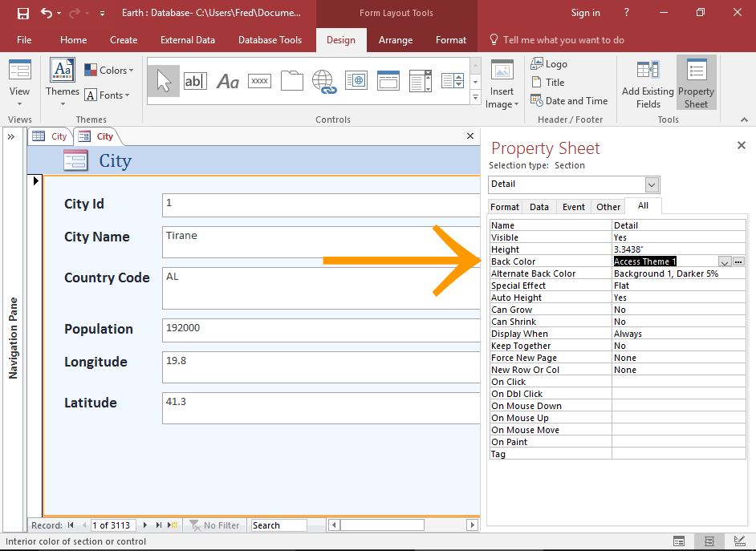The width and height of the screenshot is (756, 551).
Task: Select the Navigation Control icon
Action: (x=388, y=80)
